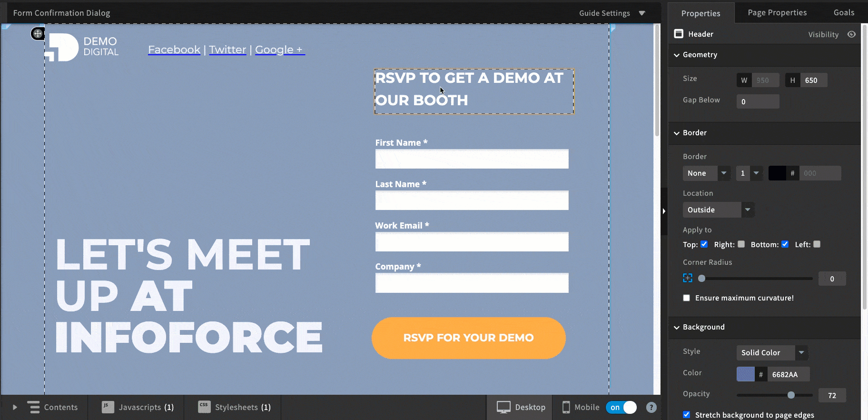
Task: Click the Stylesheets CSS file icon
Action: 204,407
